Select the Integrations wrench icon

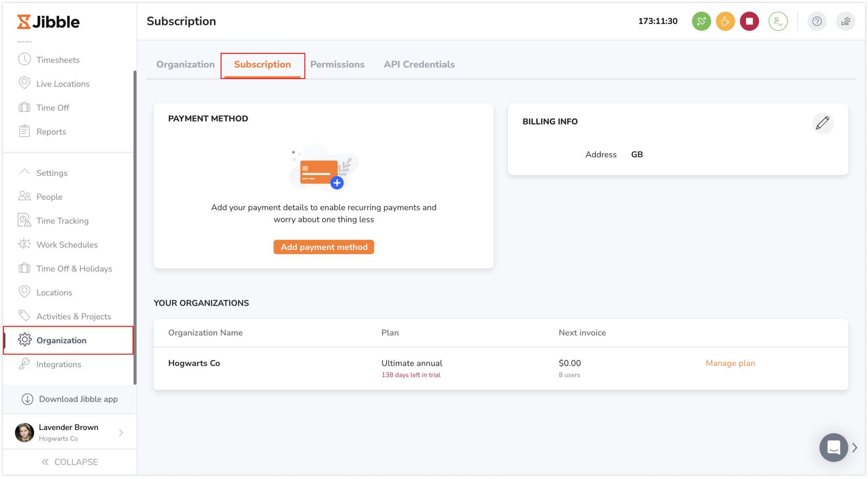[x=25, y=364]
